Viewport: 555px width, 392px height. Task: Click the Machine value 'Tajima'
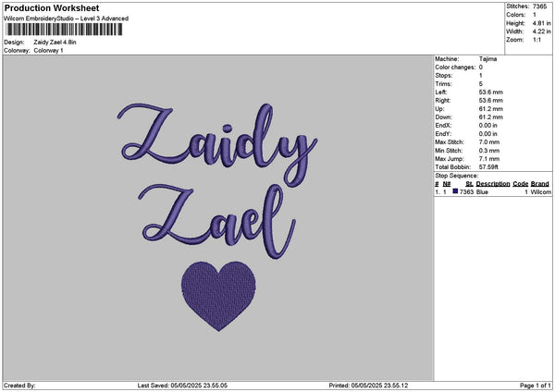click(x=487, y=59)
